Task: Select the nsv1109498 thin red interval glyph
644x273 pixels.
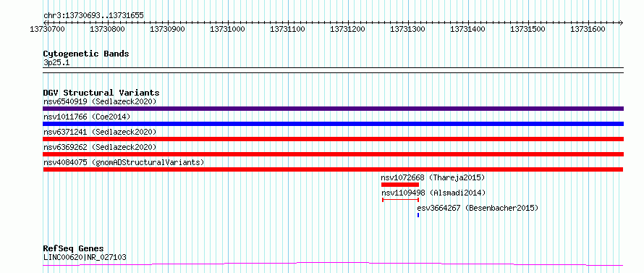Action: 400,200
